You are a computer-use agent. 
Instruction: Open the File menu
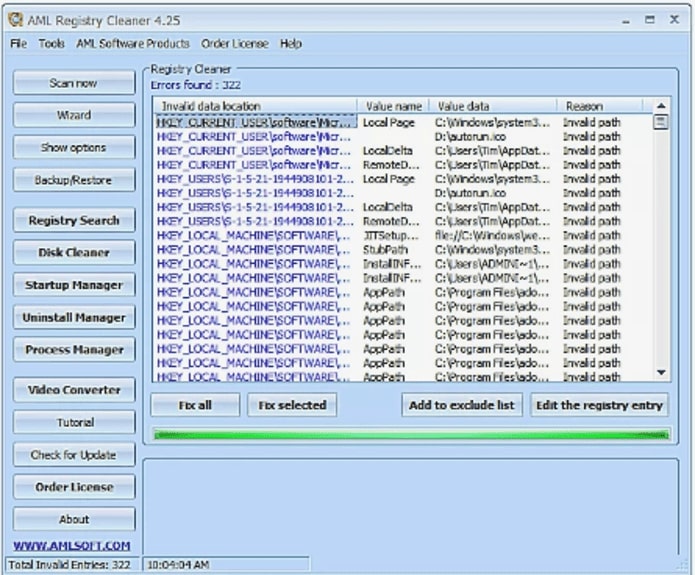pos(19,44)
